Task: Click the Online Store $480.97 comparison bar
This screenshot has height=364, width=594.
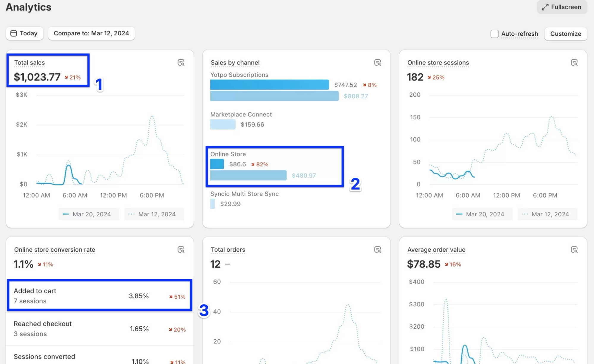Action: (x=248, y=175)
